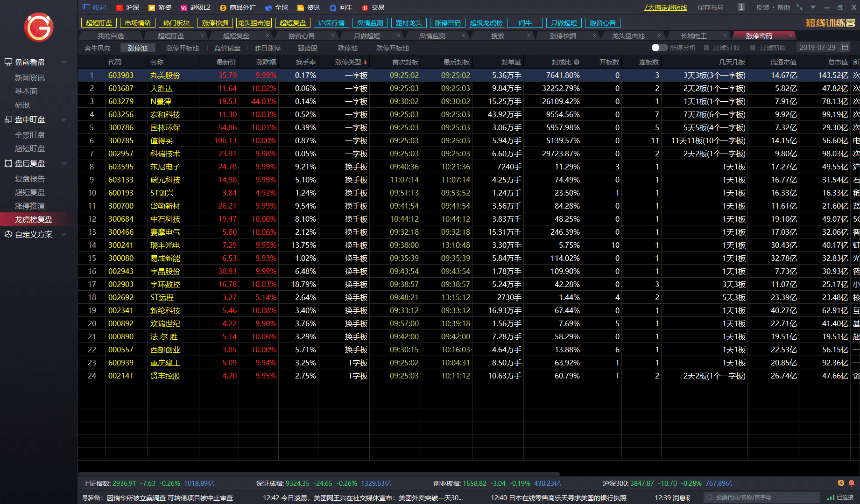860x504 pixels.
Task: Click the 盘中盯盘 sidebar icon
Action: click(x=8, y=119)
